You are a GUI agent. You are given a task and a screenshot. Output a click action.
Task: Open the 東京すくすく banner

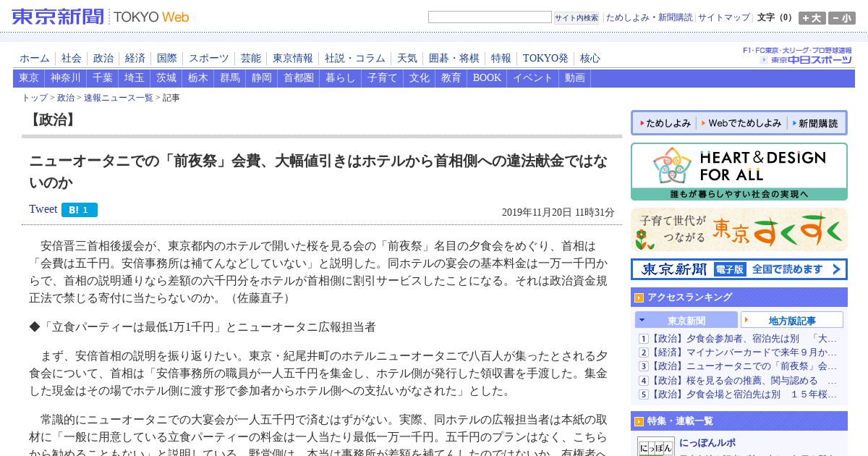click(739, 229)
